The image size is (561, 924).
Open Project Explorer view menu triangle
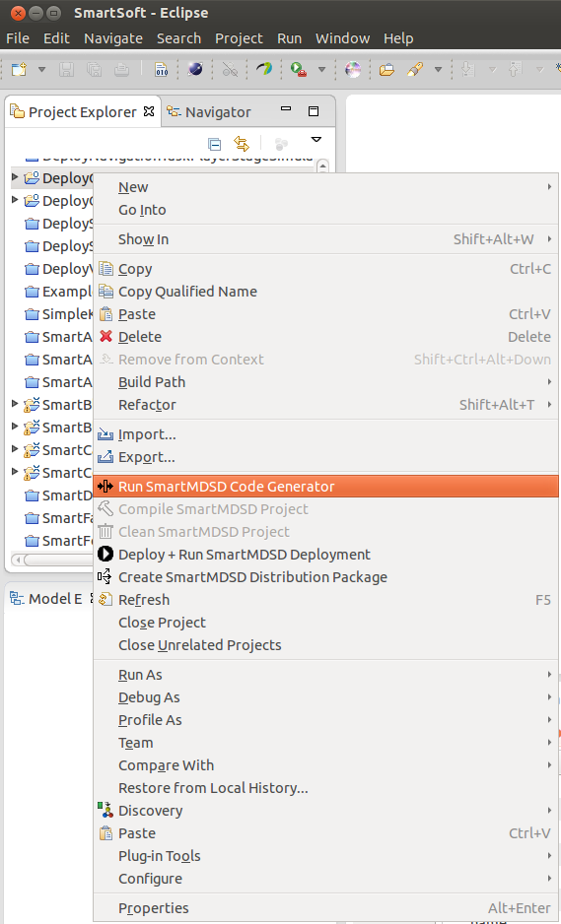pyautogui.click(x=316, y=140)
